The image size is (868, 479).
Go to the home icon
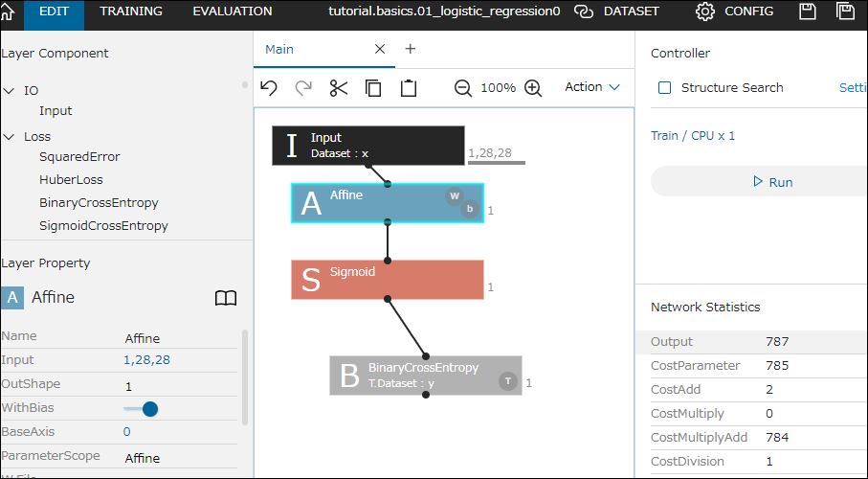8,12
